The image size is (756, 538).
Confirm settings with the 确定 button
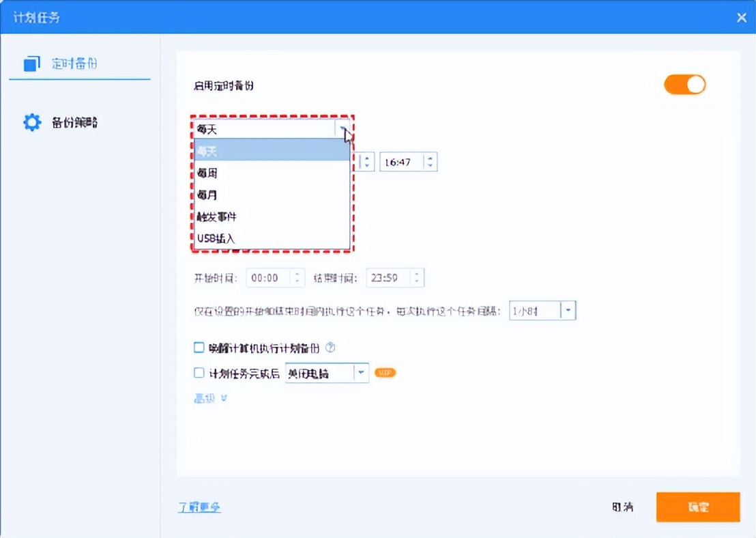pos(697,507)
